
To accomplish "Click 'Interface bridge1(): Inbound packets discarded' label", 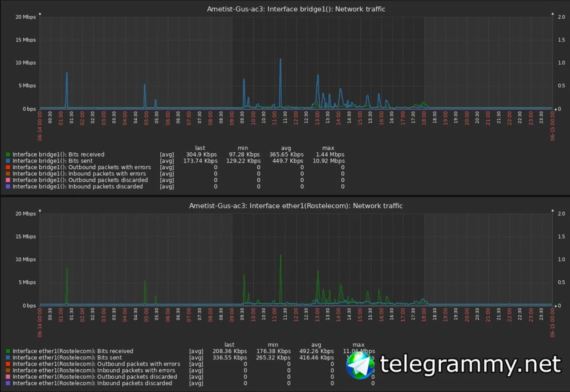I will (x=77, y=187).
